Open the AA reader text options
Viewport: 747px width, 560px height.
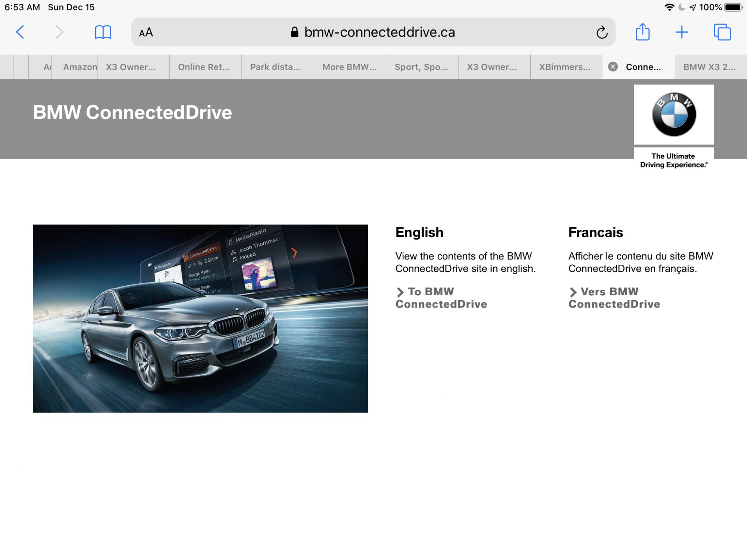(x=146, y=32)
